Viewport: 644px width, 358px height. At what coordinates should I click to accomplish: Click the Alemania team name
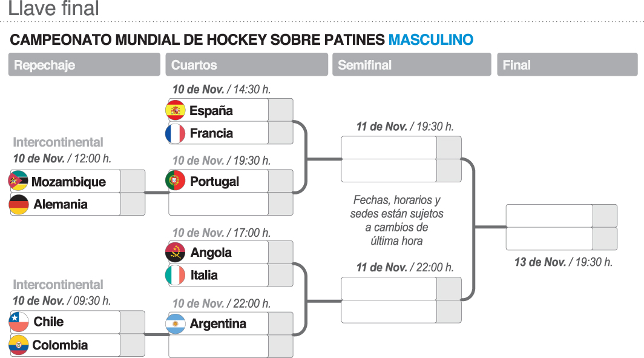[x=61, y=204]
